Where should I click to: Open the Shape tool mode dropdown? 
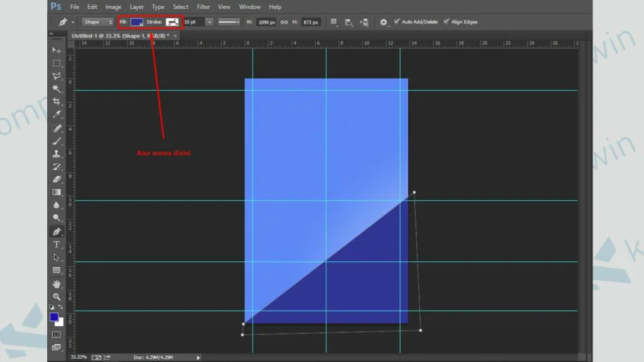click(x=97, y=22)
